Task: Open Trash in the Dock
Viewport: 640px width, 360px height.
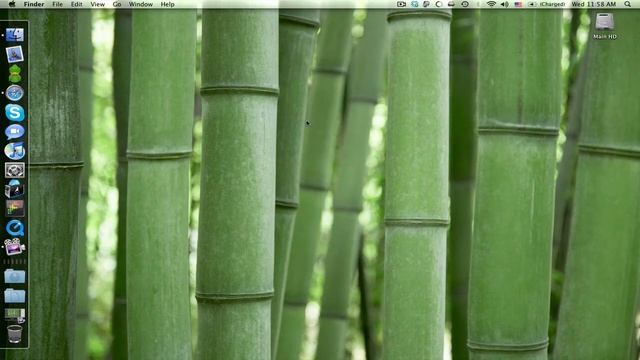Action: [15, 334]
